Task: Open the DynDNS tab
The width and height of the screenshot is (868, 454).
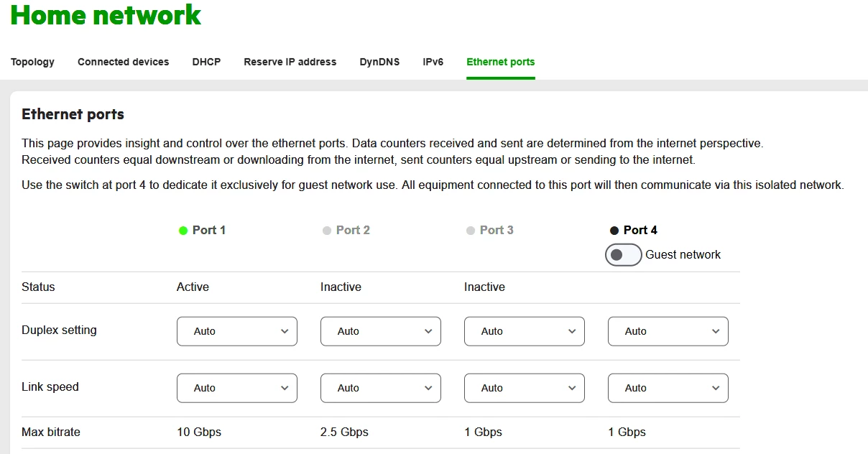Action: [379, 62]
